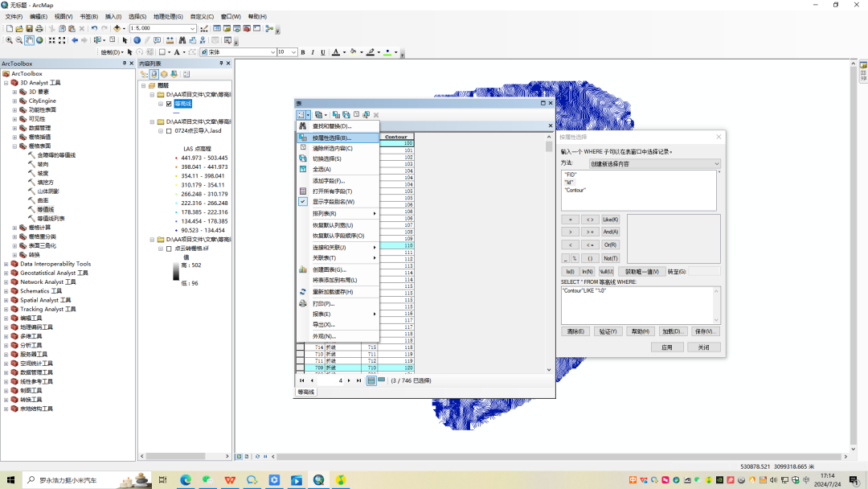
Task: Click List By Source icon in contents panel
Action: click(154, 74)
